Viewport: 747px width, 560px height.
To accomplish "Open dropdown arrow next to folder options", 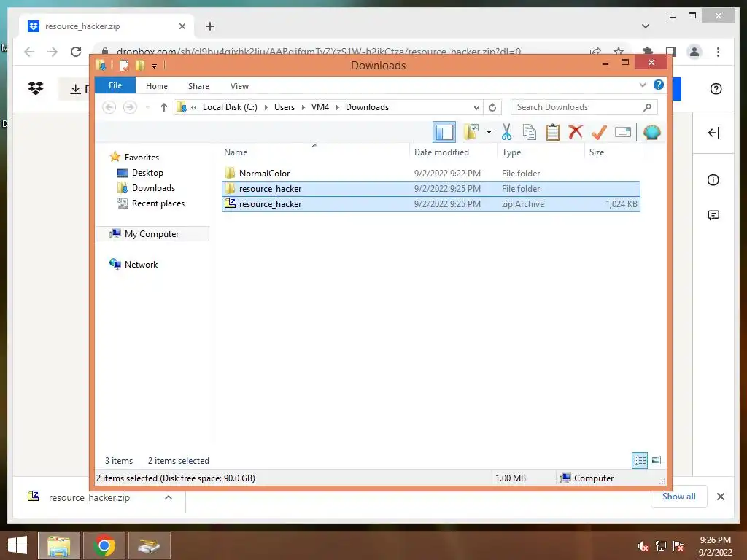I will point(489,132).
